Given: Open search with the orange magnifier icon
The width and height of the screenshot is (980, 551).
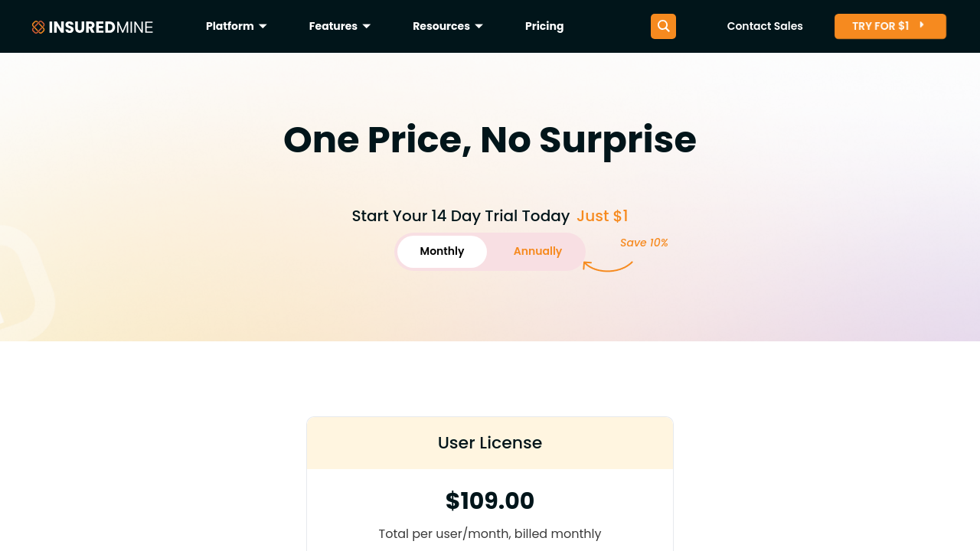Looking at the screenshot, I should 663,26.
